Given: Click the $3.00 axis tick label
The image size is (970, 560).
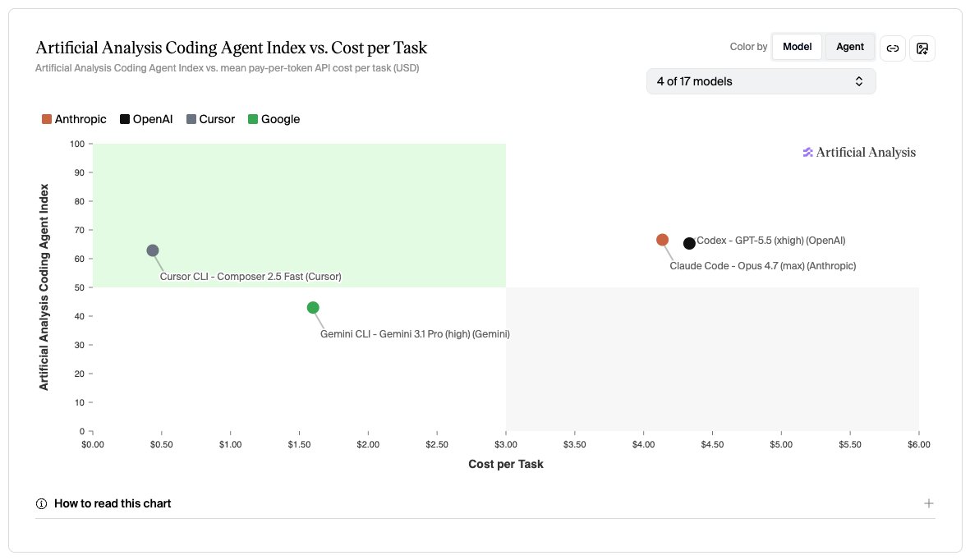Looking at the screenshot, I should tap(505, 444).
